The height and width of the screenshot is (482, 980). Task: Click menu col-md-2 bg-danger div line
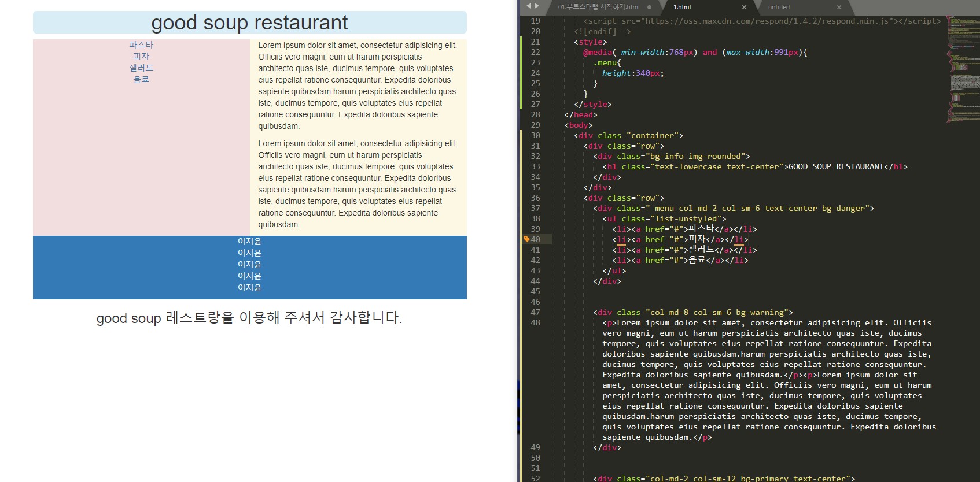(x=733, y=208)
